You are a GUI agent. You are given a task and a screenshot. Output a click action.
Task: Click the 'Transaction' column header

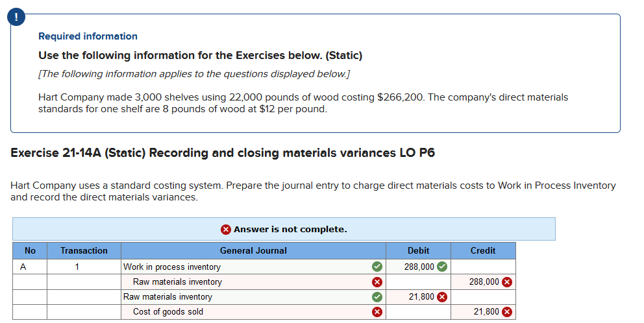pyautogui.click(x=84, y=251)
